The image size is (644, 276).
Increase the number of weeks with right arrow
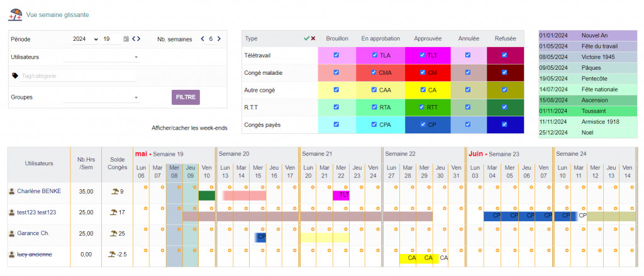pos(219,39)
